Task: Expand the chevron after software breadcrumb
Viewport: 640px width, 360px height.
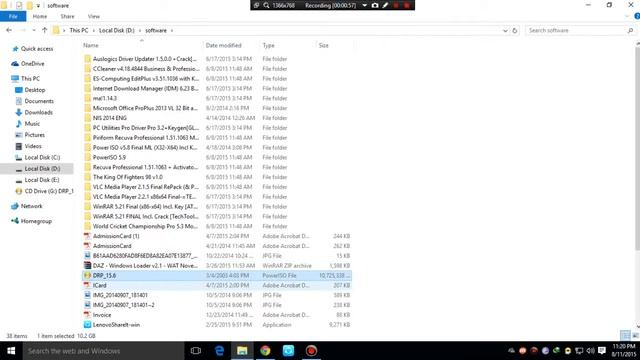Action: (172, 31)
